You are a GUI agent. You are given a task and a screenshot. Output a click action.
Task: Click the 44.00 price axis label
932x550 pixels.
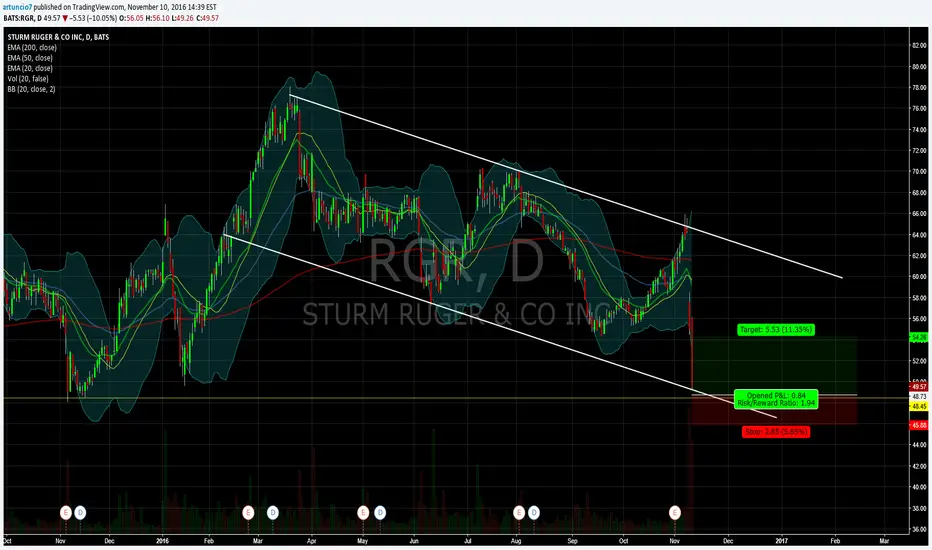[919, 445]
